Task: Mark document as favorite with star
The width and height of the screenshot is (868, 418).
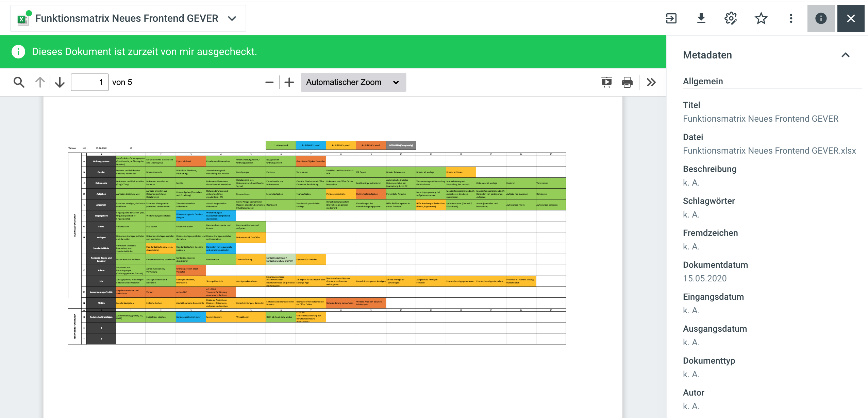Action: tap(761, 18)
